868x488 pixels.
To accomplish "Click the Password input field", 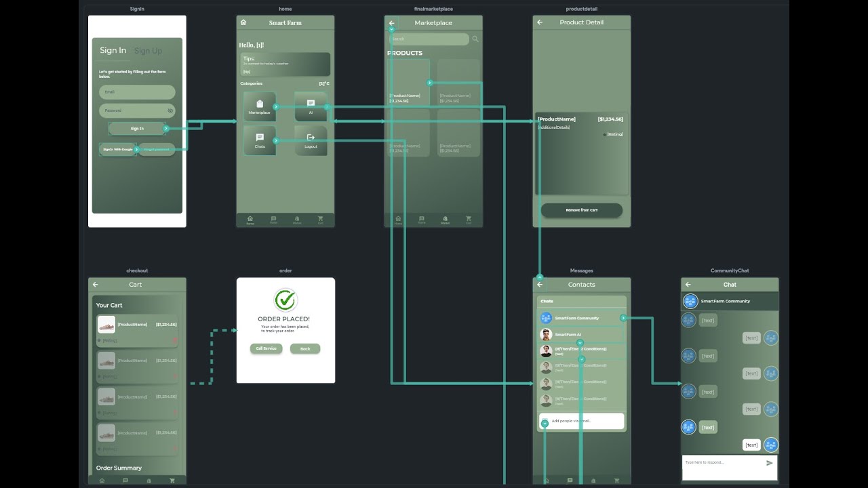I will [x=137, y=110].
